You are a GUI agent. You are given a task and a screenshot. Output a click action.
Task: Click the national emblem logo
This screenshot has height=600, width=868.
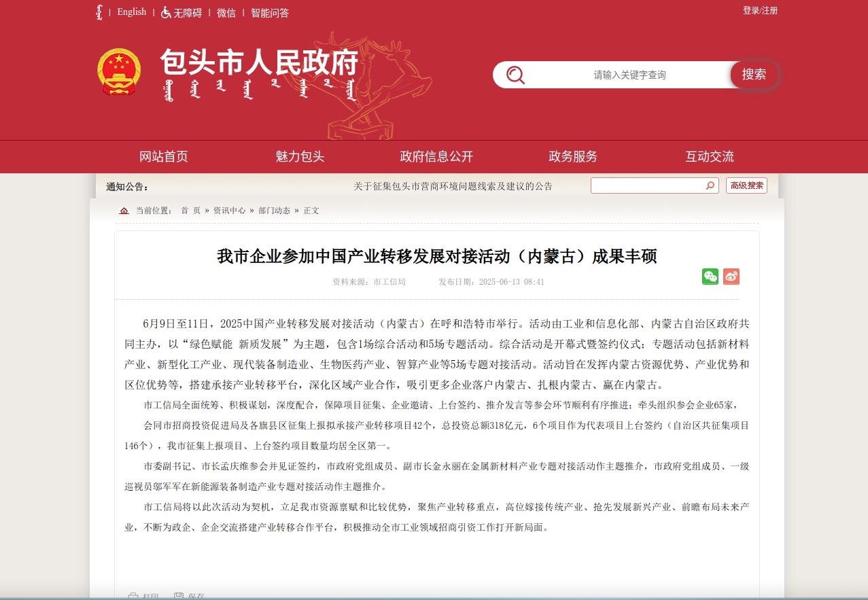coord(119,71)
